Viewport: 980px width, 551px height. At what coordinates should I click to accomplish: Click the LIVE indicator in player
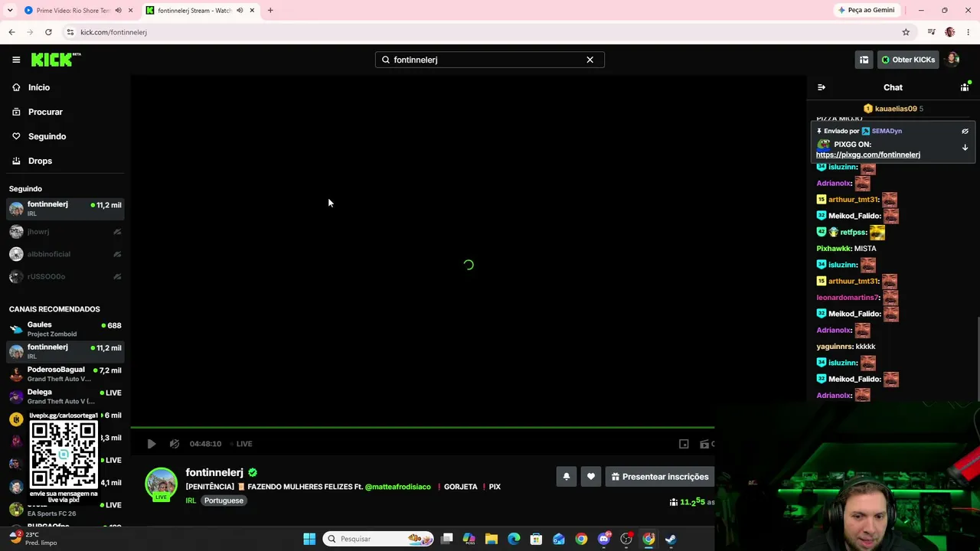(x=242, y=444)
